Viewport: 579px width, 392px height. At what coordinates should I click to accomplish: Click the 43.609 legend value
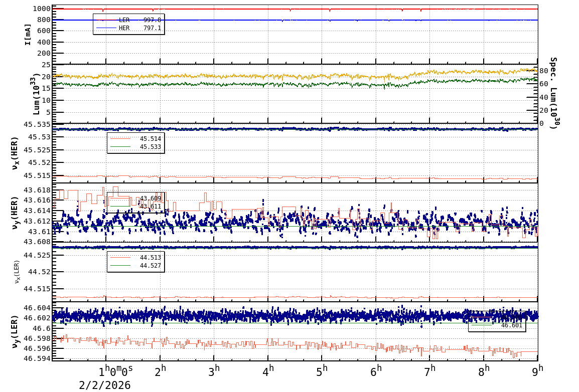pos(151,199)
